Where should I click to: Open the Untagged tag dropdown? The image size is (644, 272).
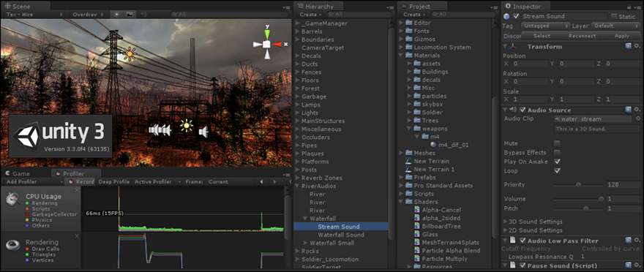tap(546, 26)
